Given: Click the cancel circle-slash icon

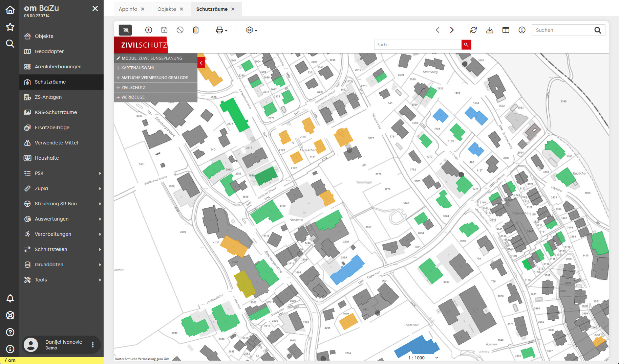Looking at the screenshot, I should [x=180, y=30].
